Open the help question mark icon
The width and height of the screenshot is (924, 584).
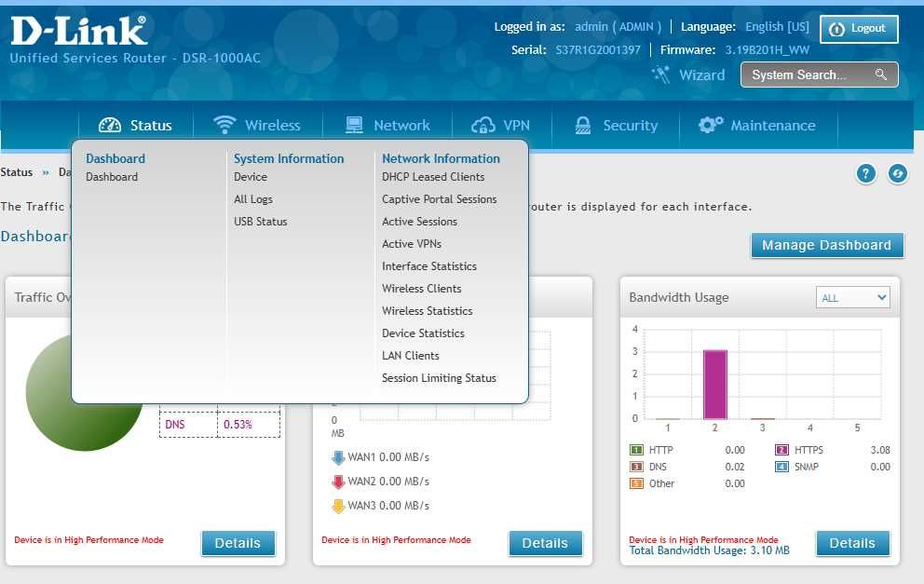click(865, 173)
